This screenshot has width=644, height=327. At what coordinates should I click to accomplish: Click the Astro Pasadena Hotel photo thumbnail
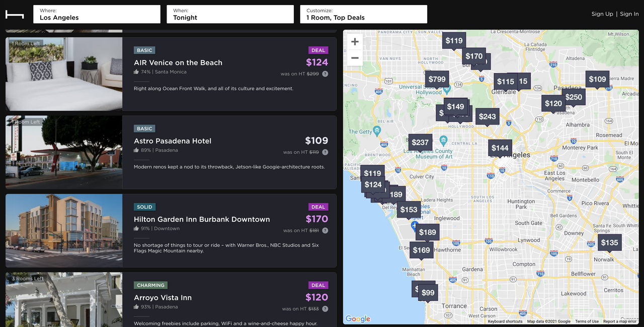[64, 152]
